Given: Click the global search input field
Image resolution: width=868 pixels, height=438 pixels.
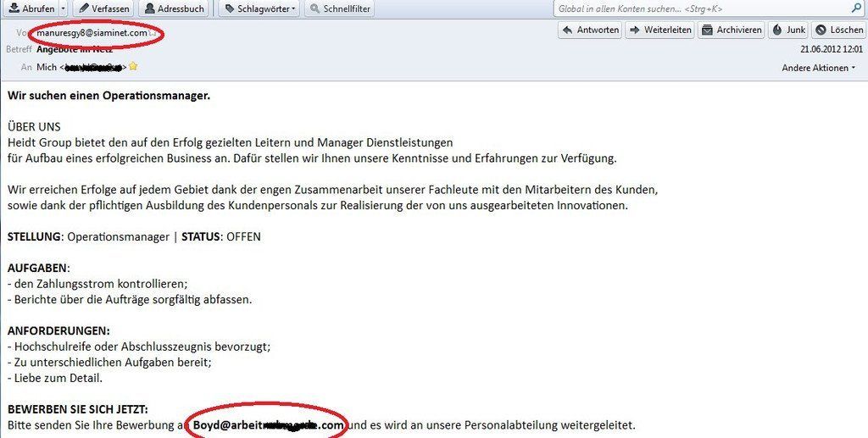Looking at the screenshot, I should tap(695, 8).
